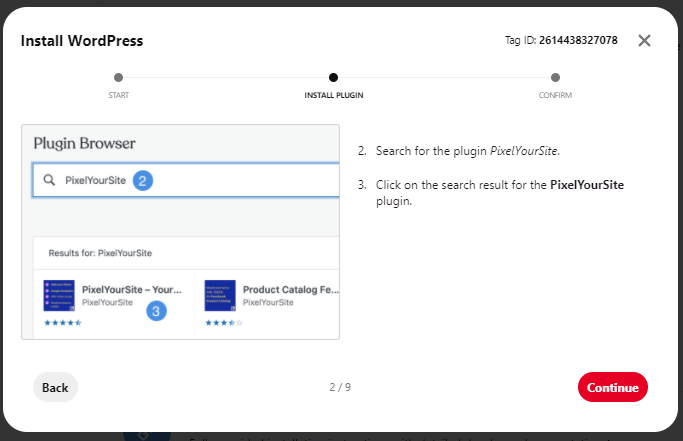
Task: Close the Install WordPress dialog
Action: coord(644,41)
